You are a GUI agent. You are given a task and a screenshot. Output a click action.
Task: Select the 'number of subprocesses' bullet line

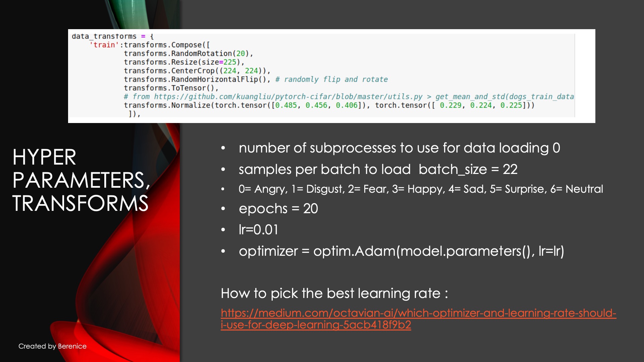[x=399, y=148]
